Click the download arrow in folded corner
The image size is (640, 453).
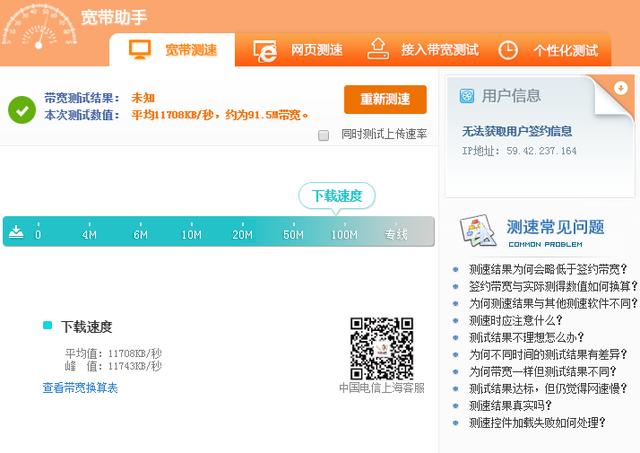click(620, 88)
